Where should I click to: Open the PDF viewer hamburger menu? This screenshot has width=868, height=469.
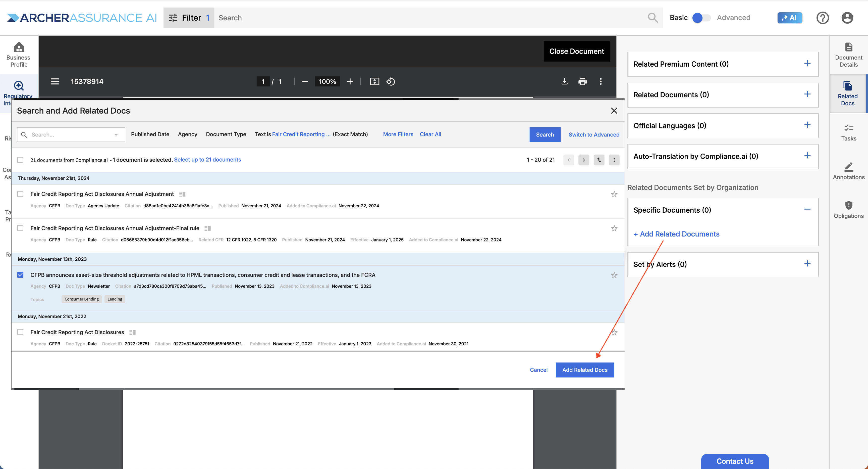[55, 81]
